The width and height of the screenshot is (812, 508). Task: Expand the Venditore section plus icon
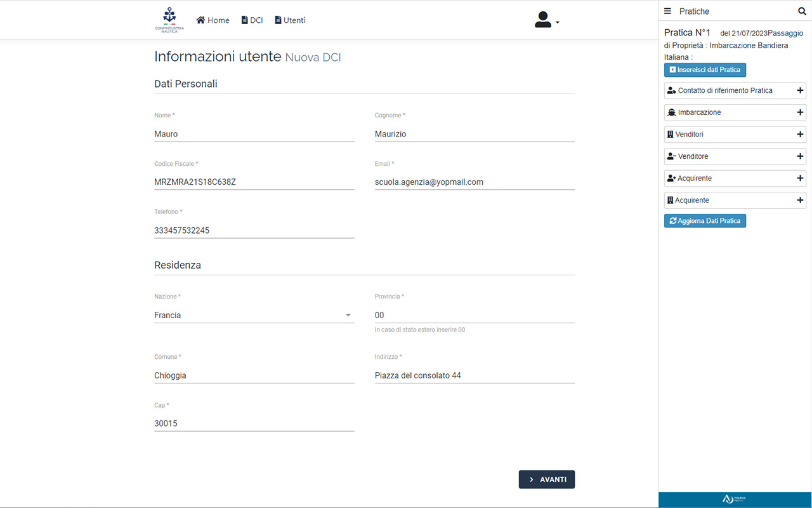point(800,156)
